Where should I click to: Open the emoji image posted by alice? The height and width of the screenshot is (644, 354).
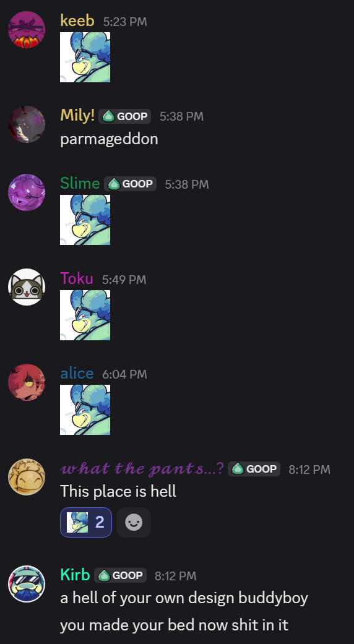(x=85, y=410)
